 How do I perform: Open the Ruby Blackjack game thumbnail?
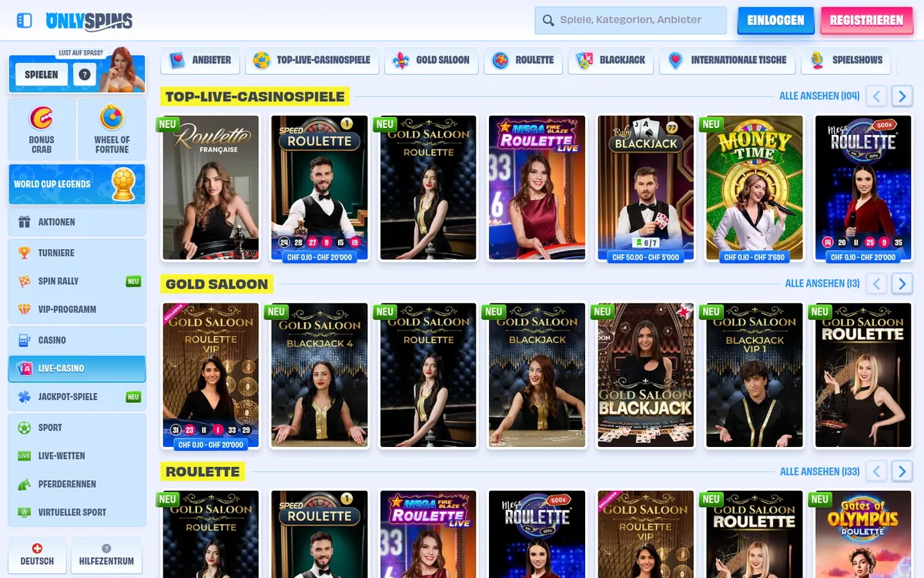[x=645, y=188]
